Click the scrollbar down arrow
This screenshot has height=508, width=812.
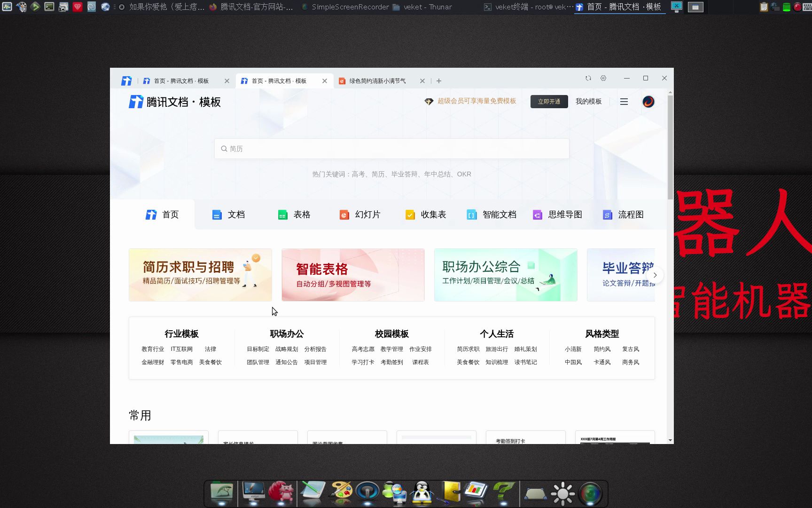coord(670,440)
